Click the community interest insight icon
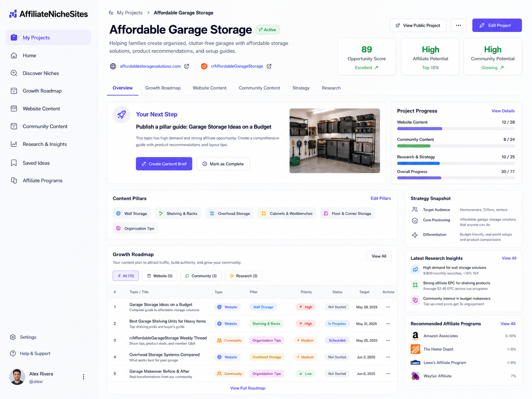Image resolution: width=532 pixels, height=399 pixels. (415, 300)
